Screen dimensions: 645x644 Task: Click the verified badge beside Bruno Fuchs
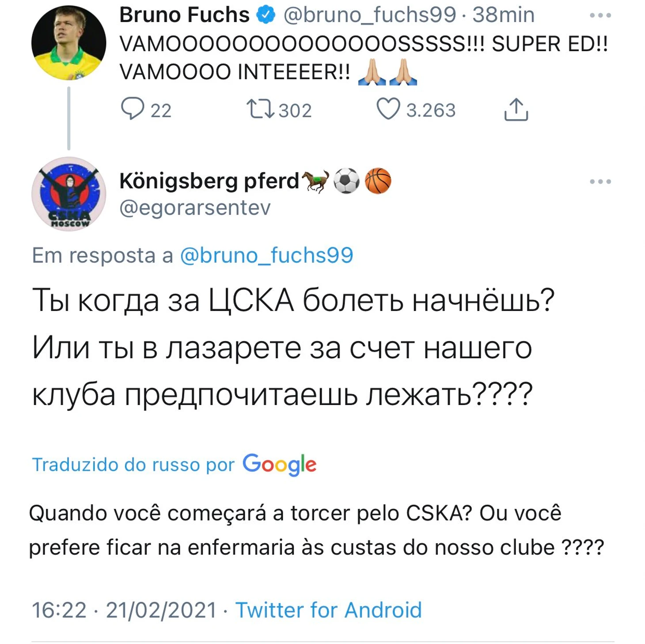(266, 15)
